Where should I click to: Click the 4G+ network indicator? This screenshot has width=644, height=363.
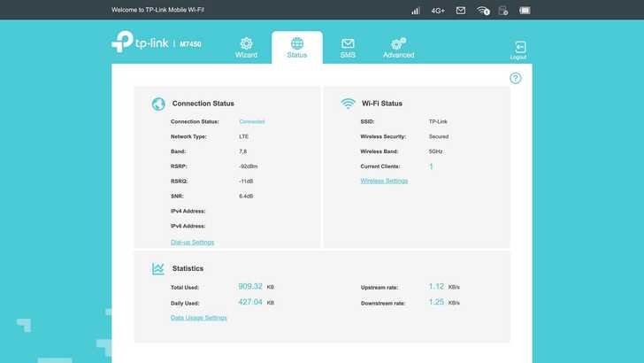coord(438,11)
